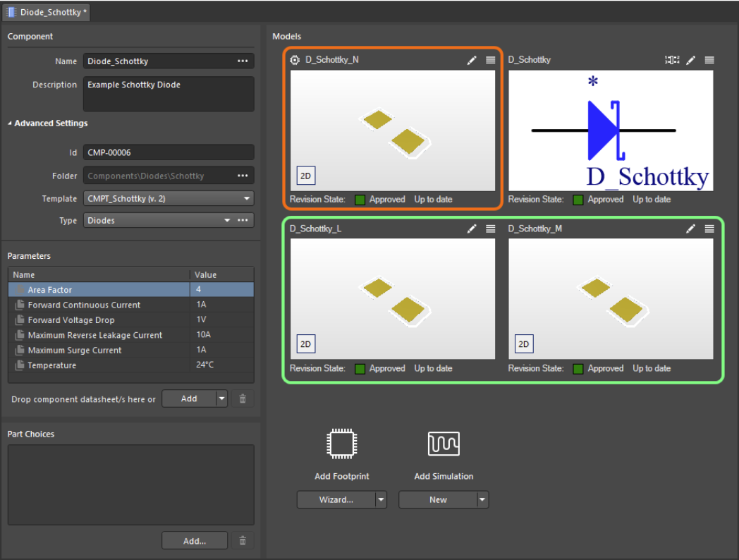The height and width of the screenshot is (560, 739).
Task: Click the 24°C Temperature value cell
Action: point(222,365)
